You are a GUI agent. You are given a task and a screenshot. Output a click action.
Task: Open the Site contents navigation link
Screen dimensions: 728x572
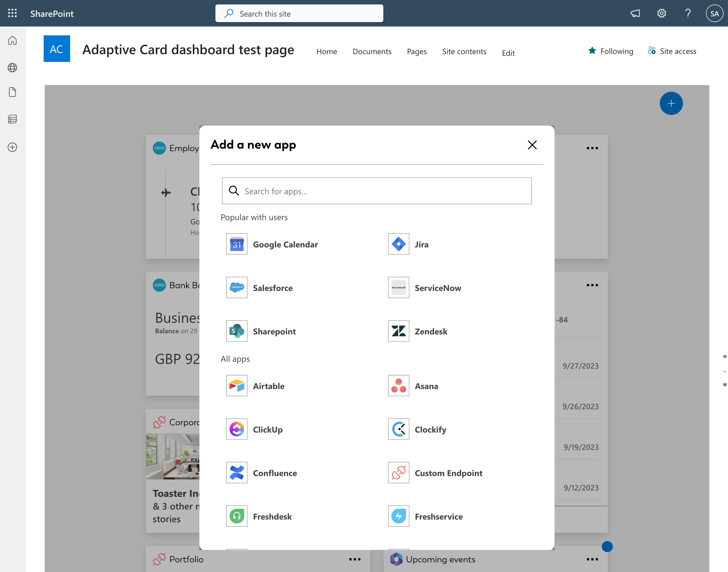(464, 52)
